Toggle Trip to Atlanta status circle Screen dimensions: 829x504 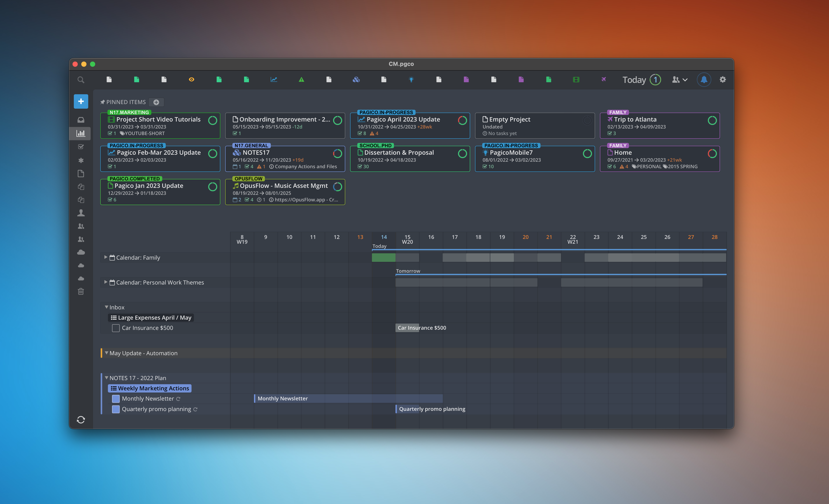(x=712, y=120)
